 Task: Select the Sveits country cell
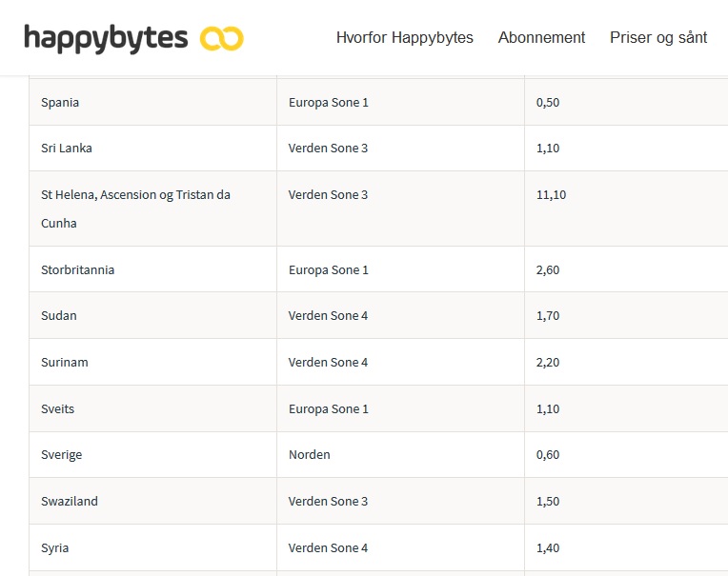(152, 408)
